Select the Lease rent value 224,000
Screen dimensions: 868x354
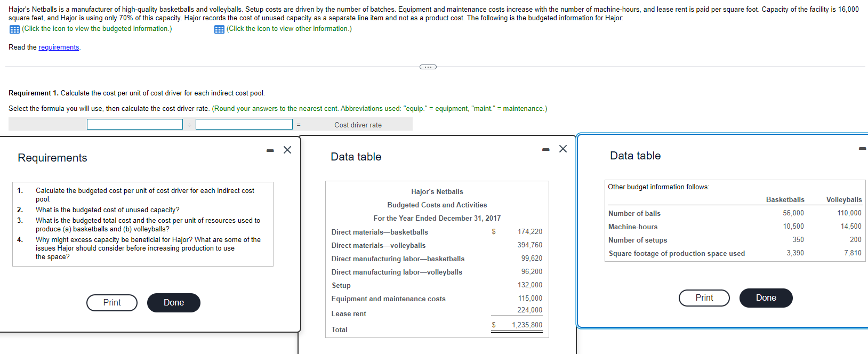click(530, 310)
